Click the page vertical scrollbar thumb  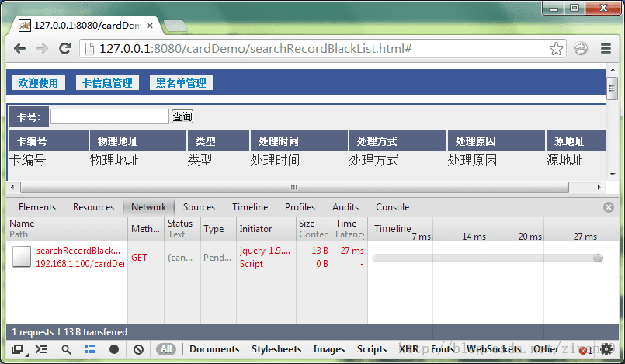(613, 88)
